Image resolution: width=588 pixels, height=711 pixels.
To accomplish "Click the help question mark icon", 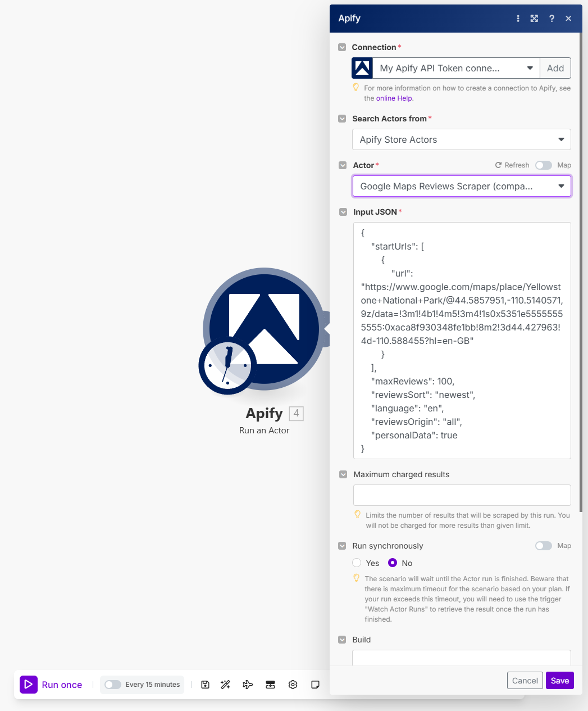I will pos(551,19).
